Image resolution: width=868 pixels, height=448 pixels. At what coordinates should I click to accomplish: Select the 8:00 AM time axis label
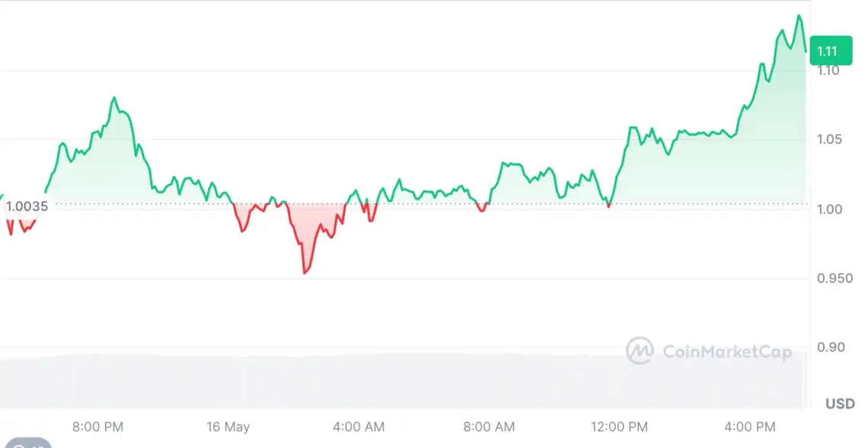pos(489,427)
